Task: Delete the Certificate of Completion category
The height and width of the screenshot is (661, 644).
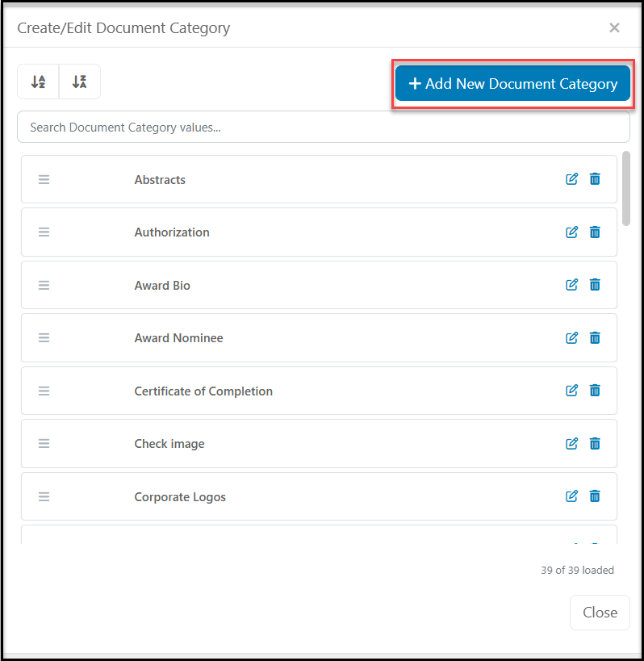Action: pos(595,391)
